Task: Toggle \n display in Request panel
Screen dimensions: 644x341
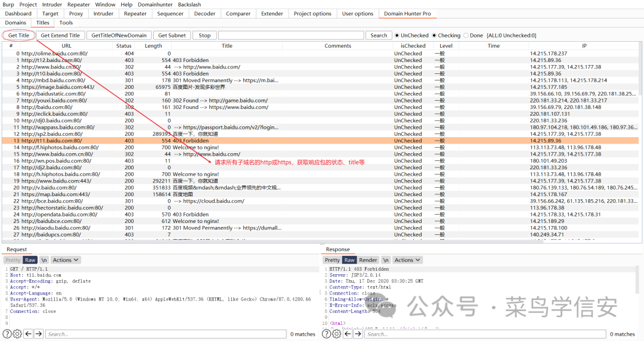Action: point(44,260)
